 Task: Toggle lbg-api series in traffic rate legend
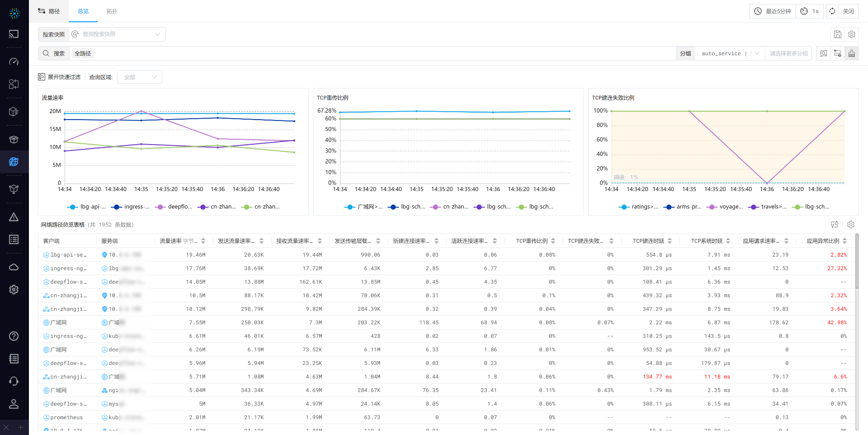(87, 207)
